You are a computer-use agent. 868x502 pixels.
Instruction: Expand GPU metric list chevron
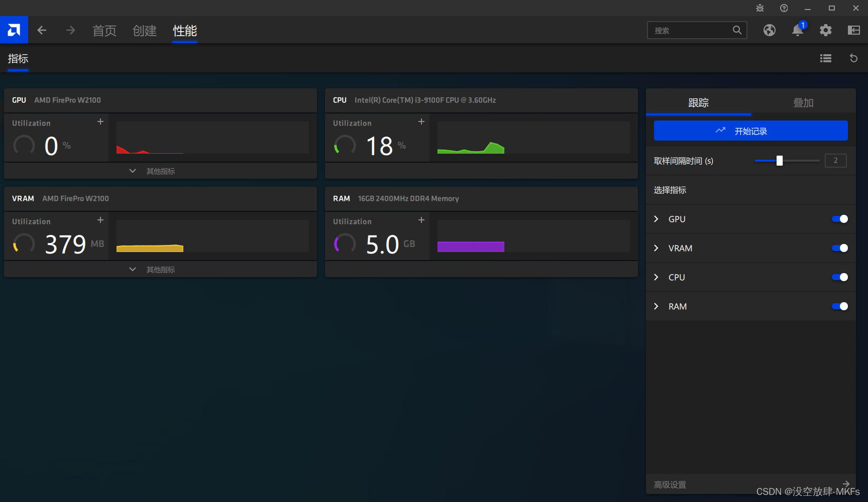click(656, 219)
